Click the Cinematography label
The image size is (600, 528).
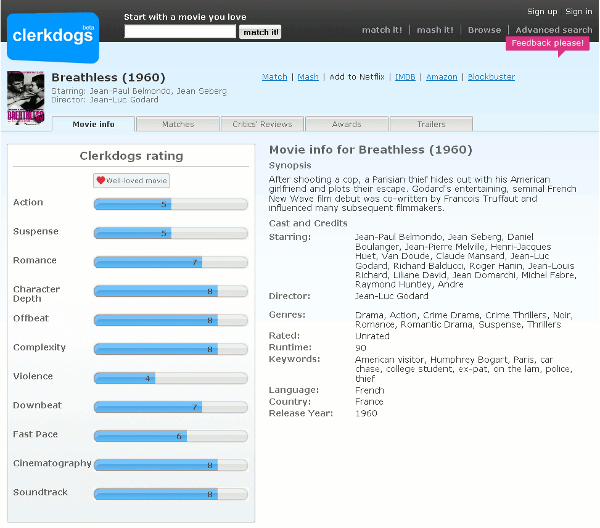[x=52, y=464]
